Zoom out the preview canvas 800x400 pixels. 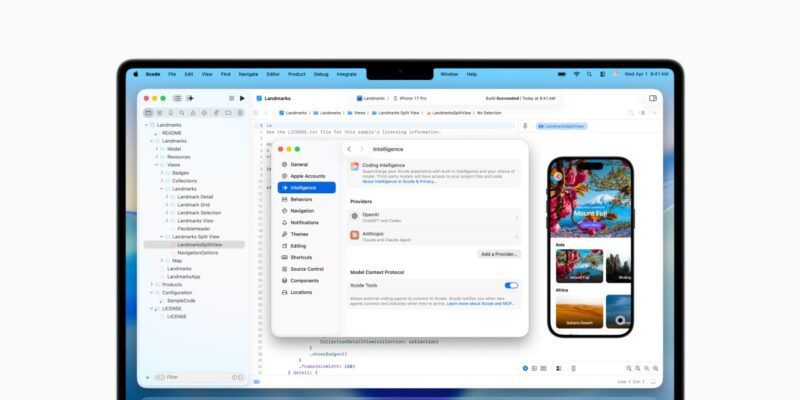[x=629, y=368]
